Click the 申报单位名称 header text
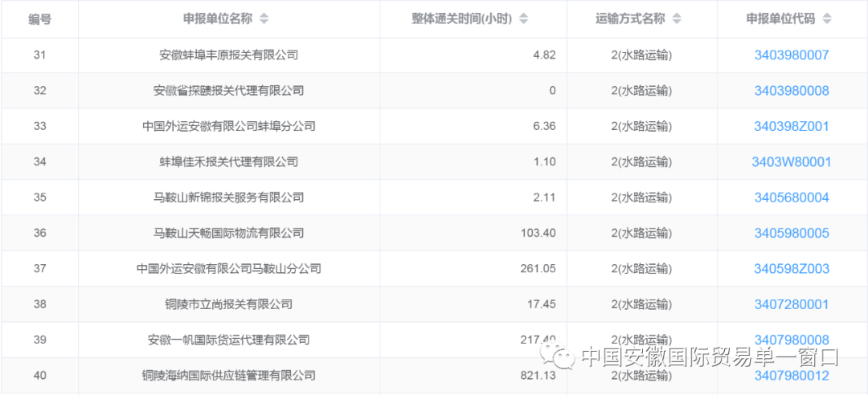The height and width of the screenshot is (395, 868). tap(218, 18)
